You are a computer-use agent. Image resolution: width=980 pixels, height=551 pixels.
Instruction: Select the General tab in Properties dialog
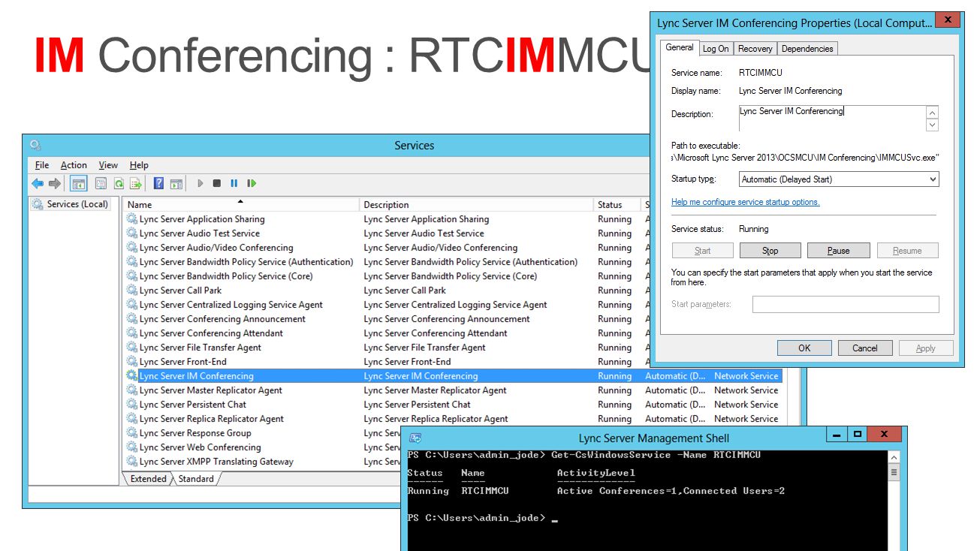click(680, 47)
